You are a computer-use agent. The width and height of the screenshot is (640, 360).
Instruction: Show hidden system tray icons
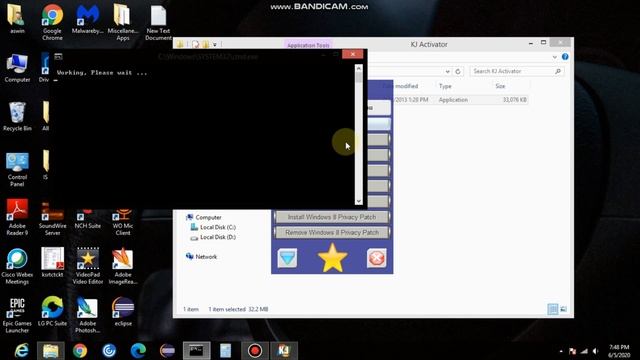tap(561, 351)
